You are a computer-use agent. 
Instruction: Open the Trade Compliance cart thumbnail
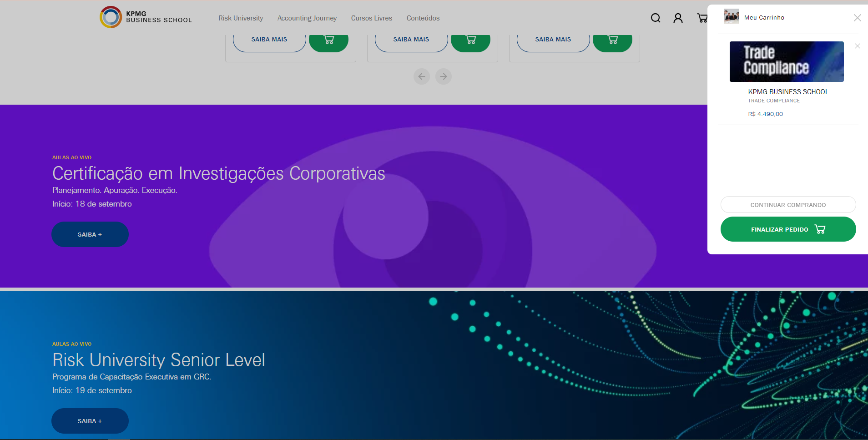[x=787, y=62]
